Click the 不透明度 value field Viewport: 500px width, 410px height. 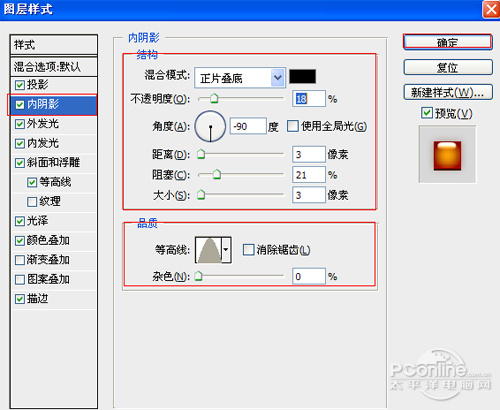coord(309,99)
